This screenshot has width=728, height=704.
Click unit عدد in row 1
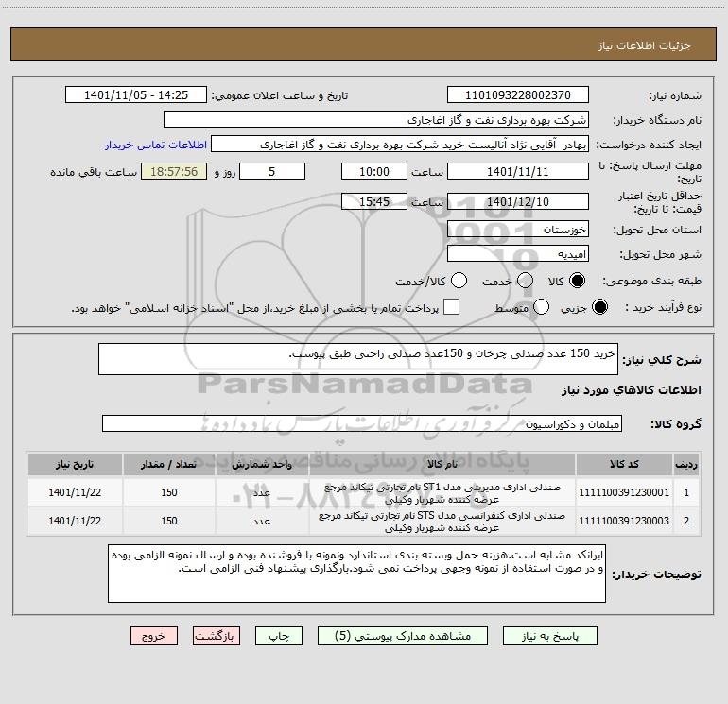pyautogui.click(x=262, y=493)
